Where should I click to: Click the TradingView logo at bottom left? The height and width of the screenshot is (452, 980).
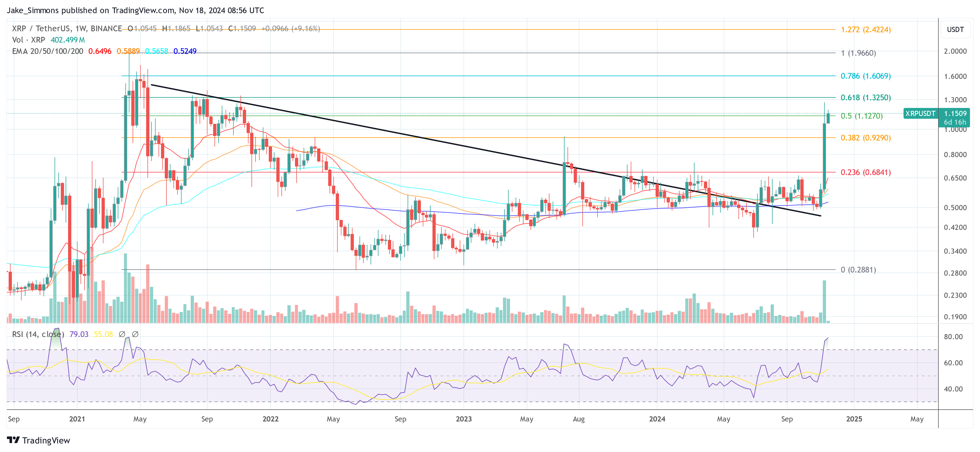pos(38,441)
